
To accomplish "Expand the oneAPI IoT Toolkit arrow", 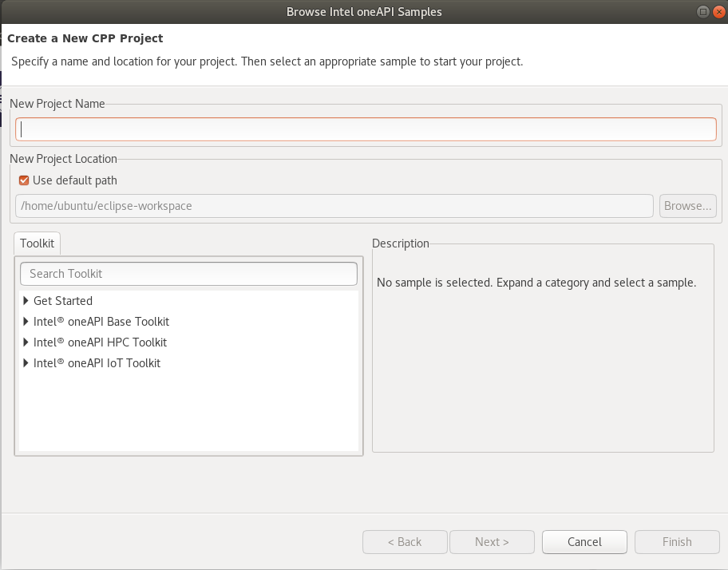I will (26, 363).
